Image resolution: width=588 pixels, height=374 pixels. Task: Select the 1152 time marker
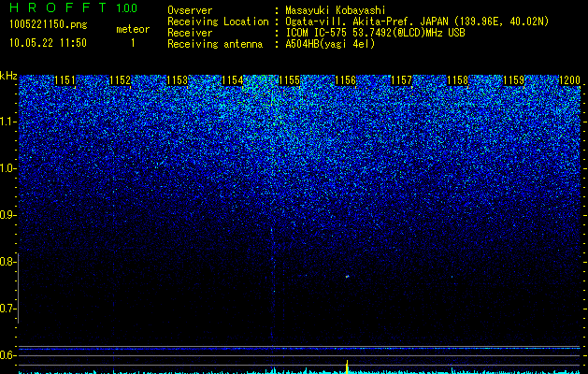[121, 80]
